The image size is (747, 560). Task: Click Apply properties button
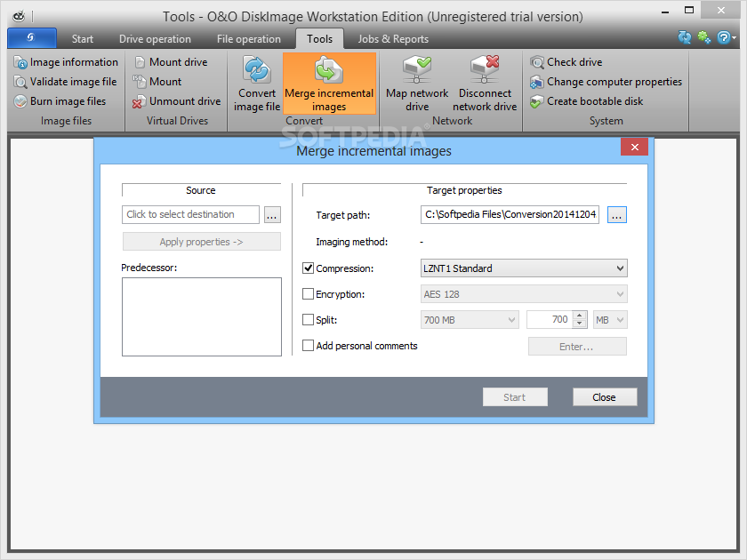[x=202, y=242]
